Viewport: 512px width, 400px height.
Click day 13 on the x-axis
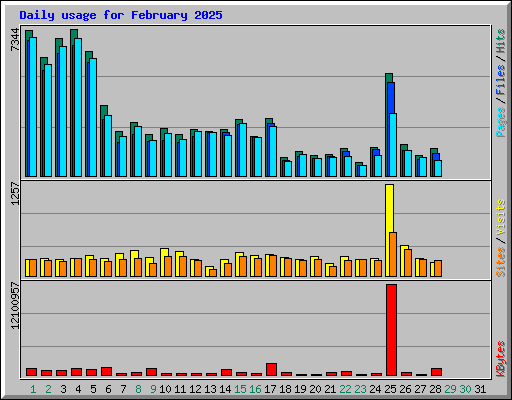[x=210, y=389]
